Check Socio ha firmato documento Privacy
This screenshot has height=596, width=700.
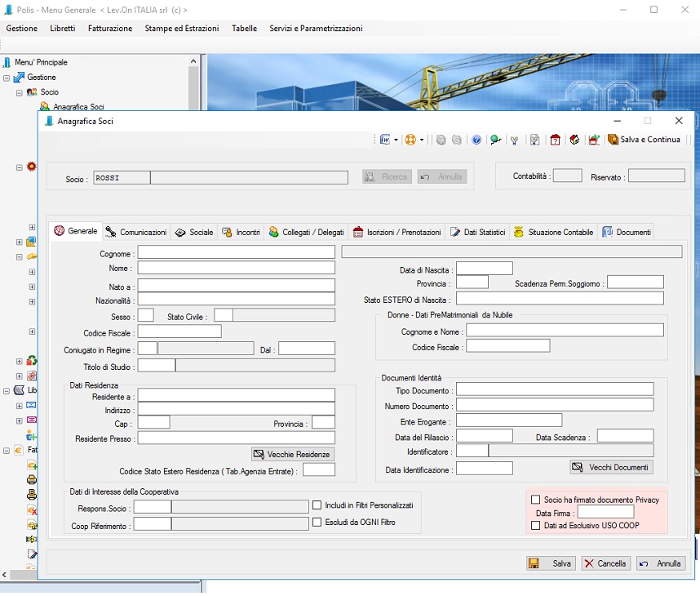tap(536, 500)
